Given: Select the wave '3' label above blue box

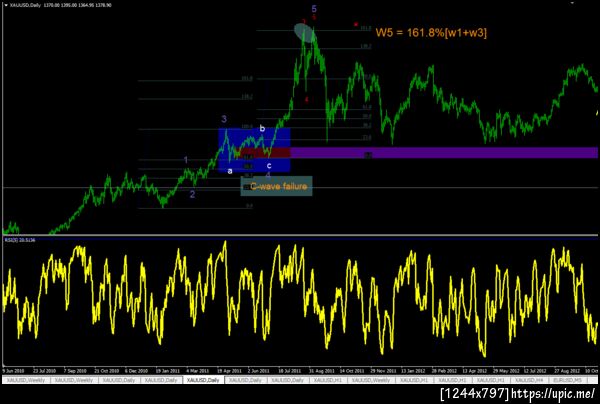Looking at the screenshot, I should click(x=224, y=119).
